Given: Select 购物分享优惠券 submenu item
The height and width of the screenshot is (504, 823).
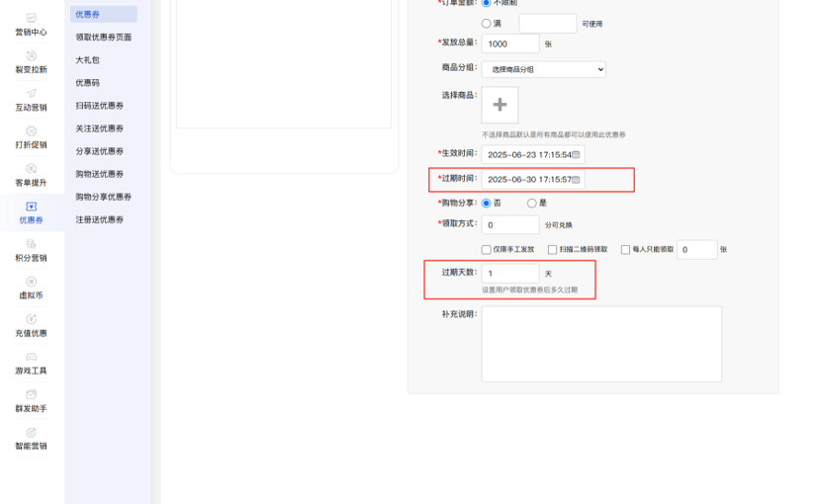Looking at the screenshot, I should pos(104,197).
